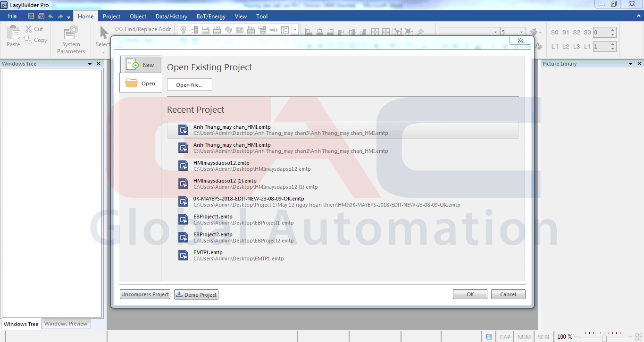Toggle language L3
644x342 pixels.
tap(577, 47)
